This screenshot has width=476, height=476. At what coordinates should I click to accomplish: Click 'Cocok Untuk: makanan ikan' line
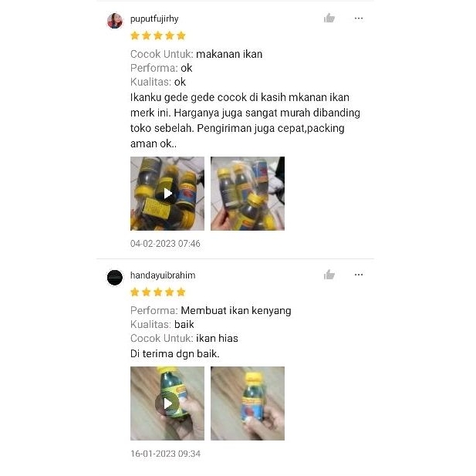pyautogui.click(x=197, y=54)
